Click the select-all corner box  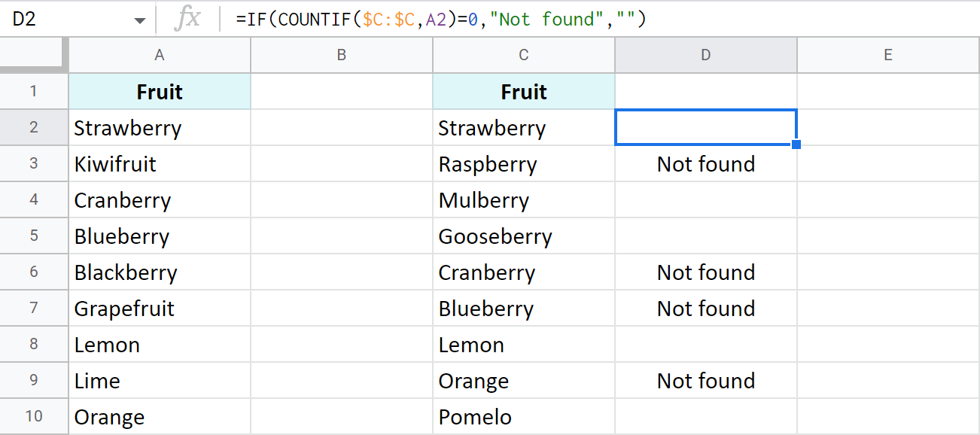click(34, 55)
